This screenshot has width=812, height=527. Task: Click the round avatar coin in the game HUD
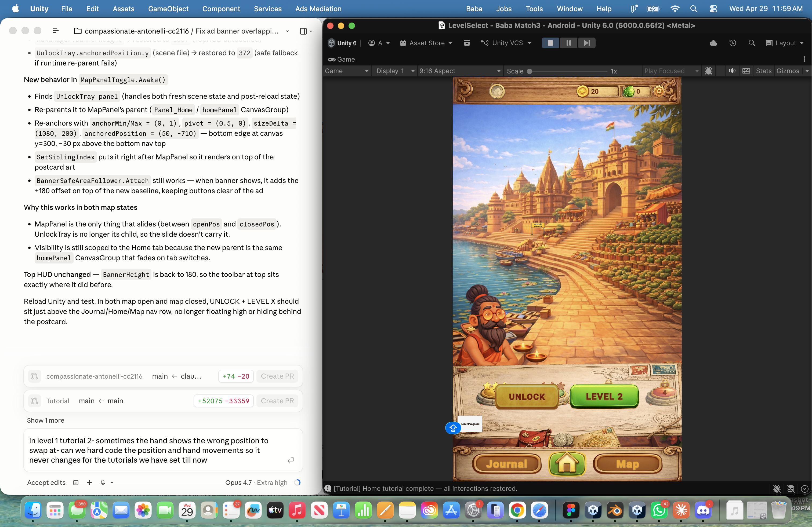click(497, 91)
